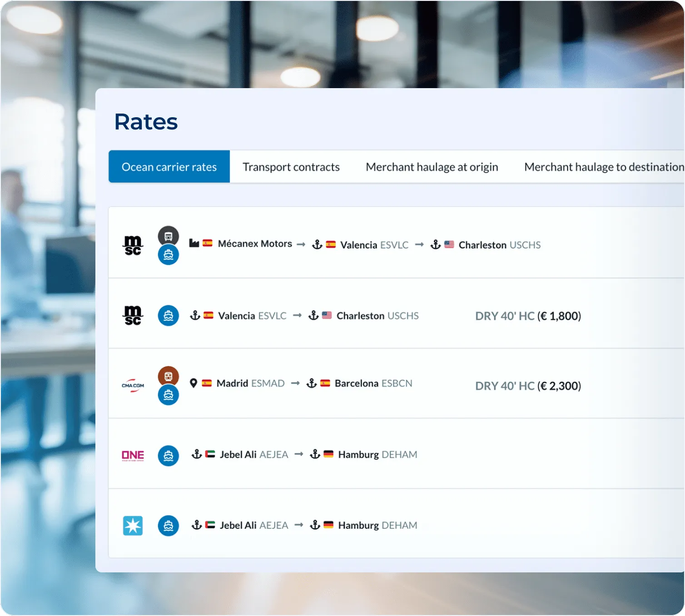Click the brown truck icon in Madrid row
This screenshot has width=685, height=616.
point(168,376)
